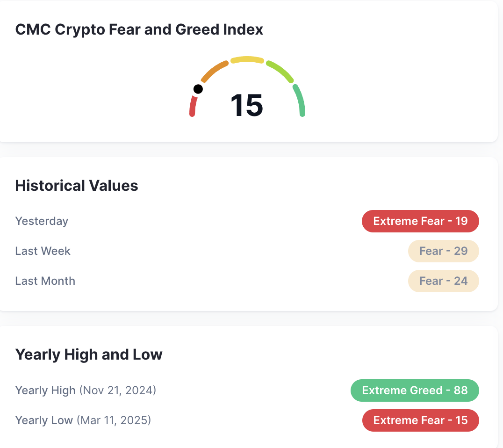The image size is (503, 448).
Task: Click the Yearly Low (Mar 11, 2025) label
Action: [x=83, y=420]
